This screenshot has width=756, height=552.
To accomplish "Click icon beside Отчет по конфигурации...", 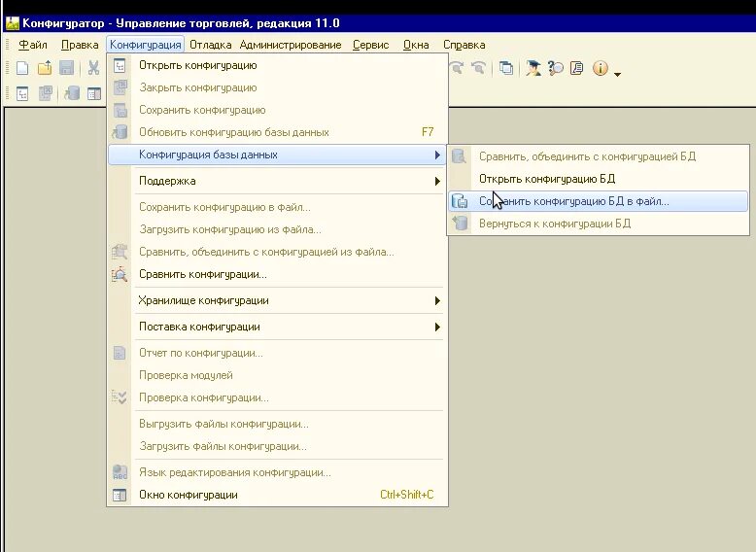I will tap(120, 353).
